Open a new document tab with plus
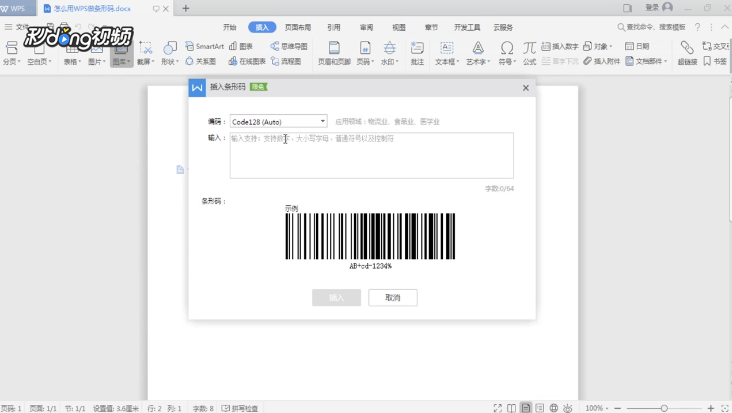 (186, 8)
